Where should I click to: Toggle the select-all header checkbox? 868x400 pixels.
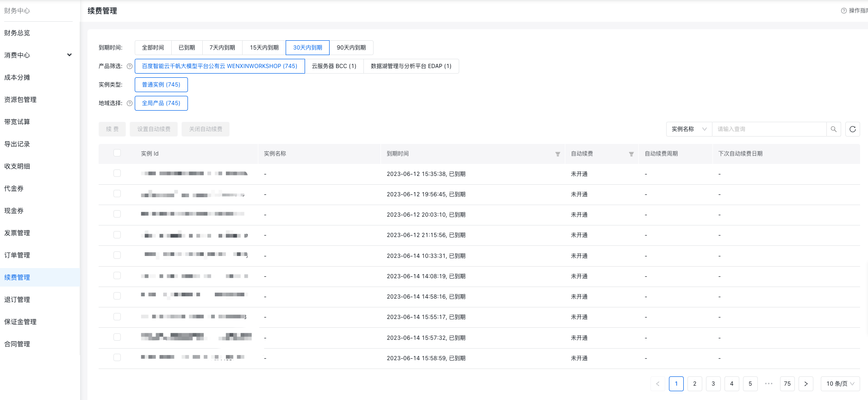coord(117,153)
